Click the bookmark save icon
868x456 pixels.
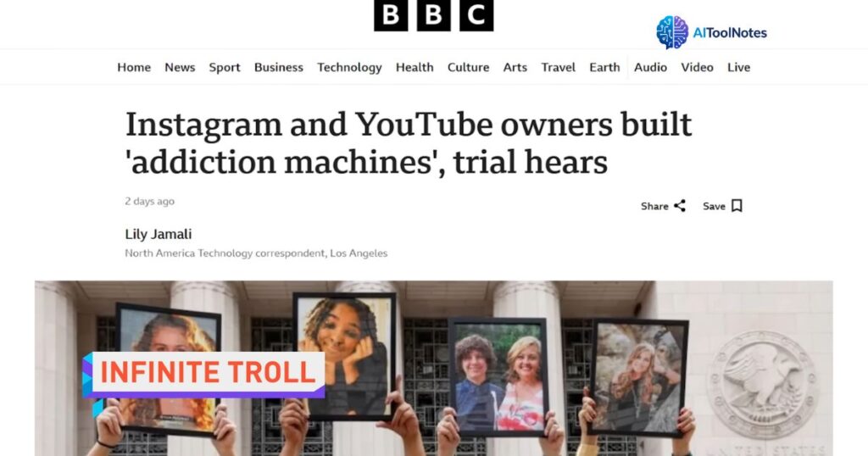(x=737, y=206)
